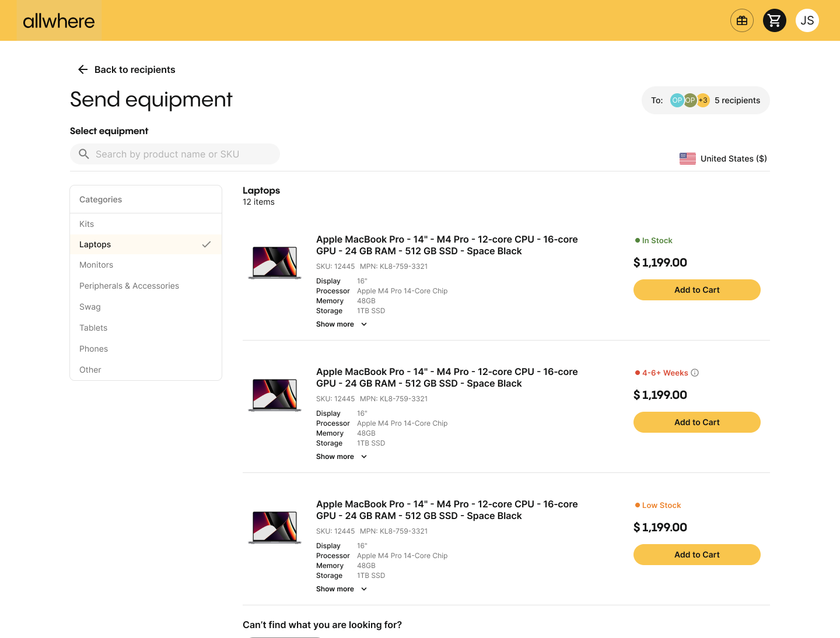Expand Show more on third MacBook
840x638 pixels.
click(x=341, y=589)
